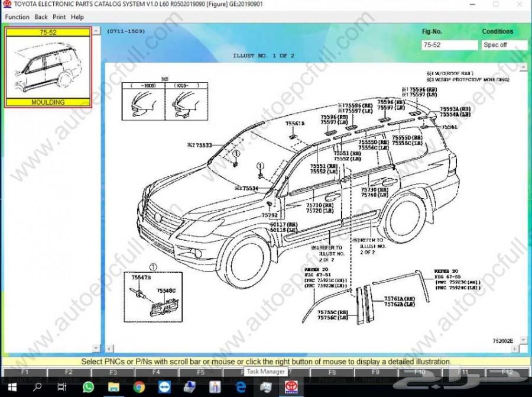Select part number 60117 (RH)
The image size is (532, 397).
click(284, 225)
